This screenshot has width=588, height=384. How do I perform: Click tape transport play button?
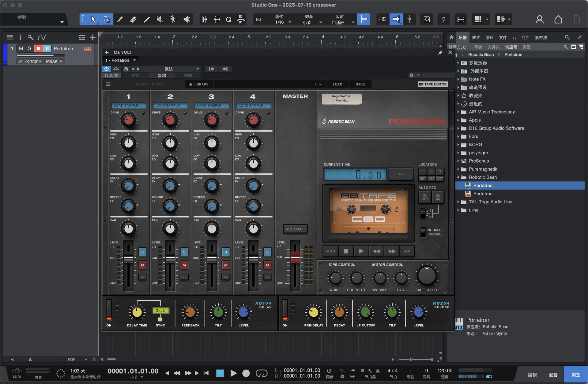pos(361,251)
